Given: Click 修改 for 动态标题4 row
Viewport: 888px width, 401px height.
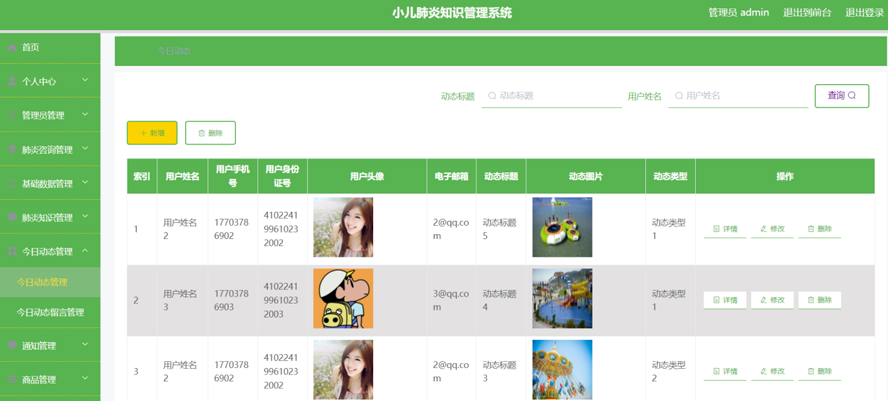Looking at the screenshot, I should tap(772, 300).
